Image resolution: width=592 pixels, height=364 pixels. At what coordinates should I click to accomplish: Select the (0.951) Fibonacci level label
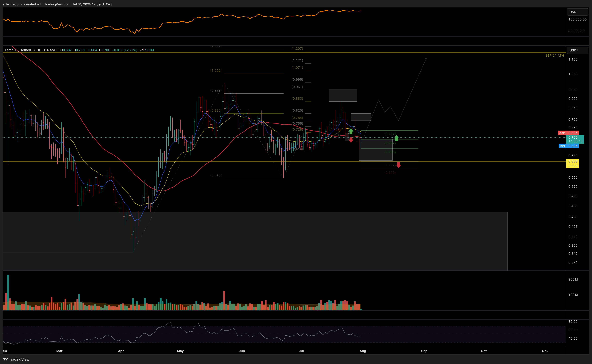tap(297, 87)
